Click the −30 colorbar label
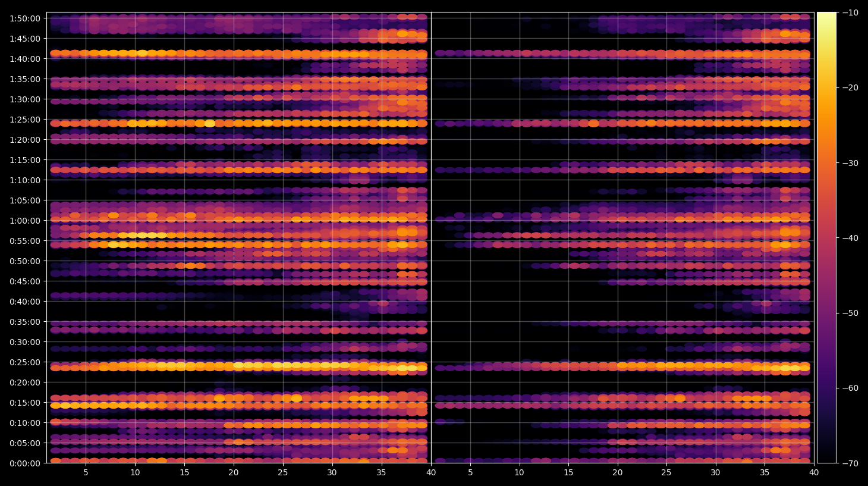Screen dimensions: 868x486 coord(851,163)
